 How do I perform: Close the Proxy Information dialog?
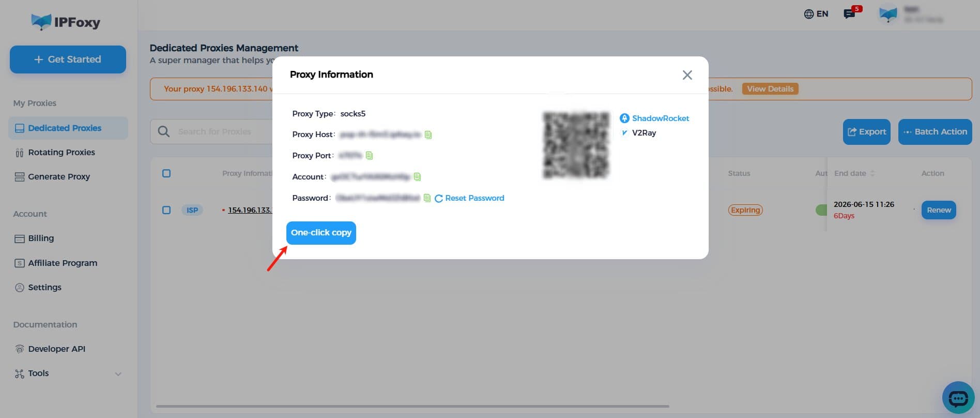coord(687,75)
